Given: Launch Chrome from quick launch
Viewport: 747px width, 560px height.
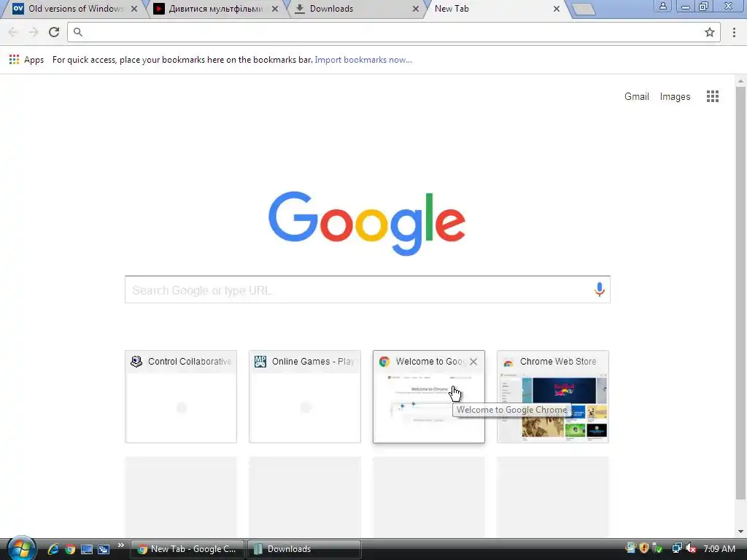Looking at the screenshot, I should click(70, 549).
